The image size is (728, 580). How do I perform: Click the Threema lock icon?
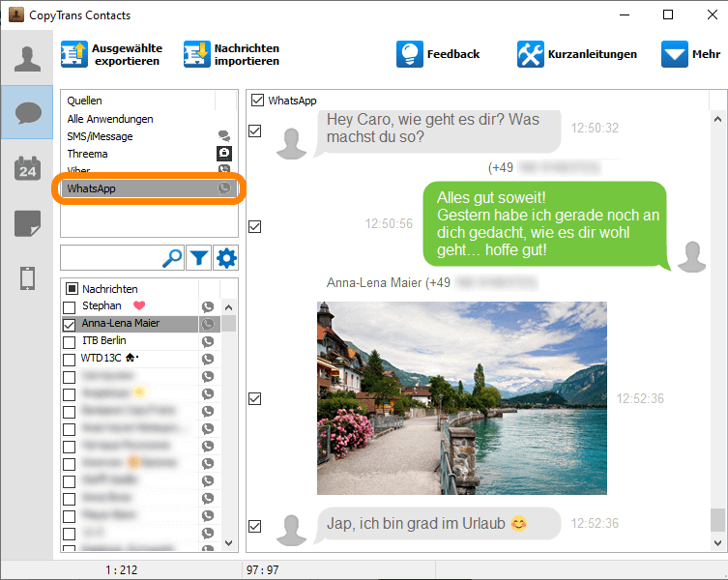224,154
